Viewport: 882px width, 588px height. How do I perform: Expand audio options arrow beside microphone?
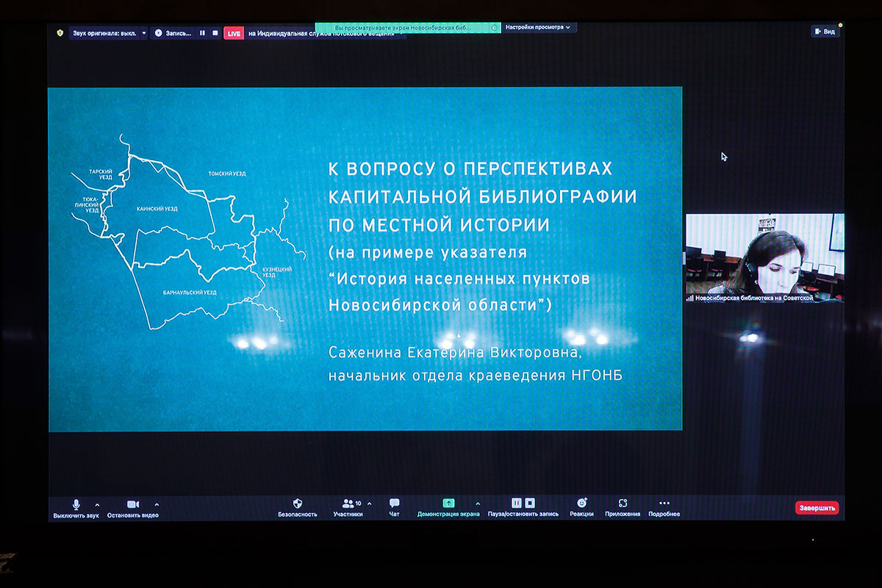click(97, 504)
